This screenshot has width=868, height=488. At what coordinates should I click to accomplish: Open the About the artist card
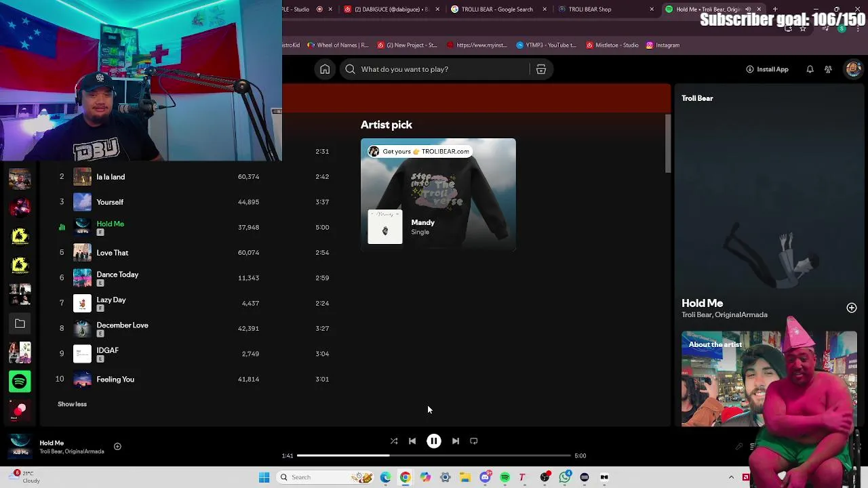(x=769, y=379)
